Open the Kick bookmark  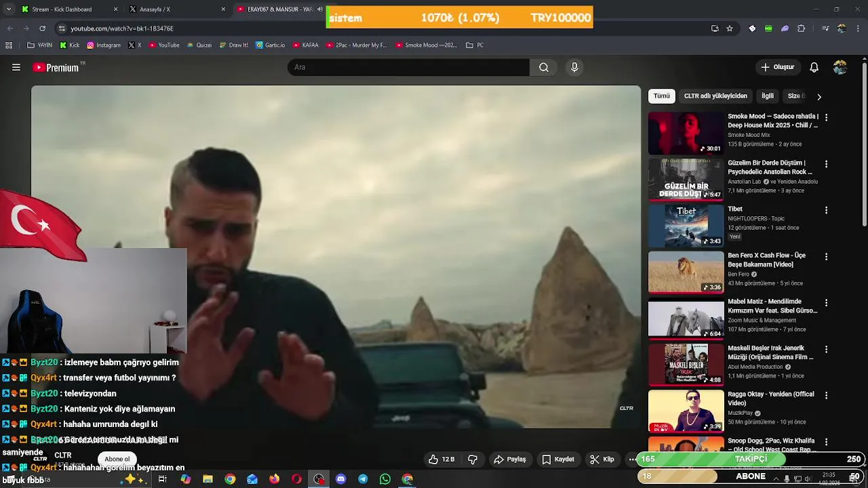[69, 45]
